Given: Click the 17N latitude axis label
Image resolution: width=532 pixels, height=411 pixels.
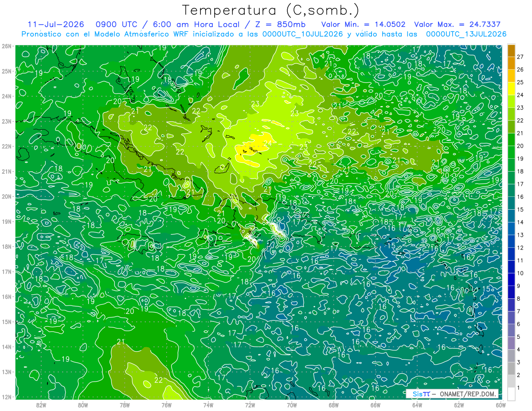Looking at the screenshot, I should [7, 272].
